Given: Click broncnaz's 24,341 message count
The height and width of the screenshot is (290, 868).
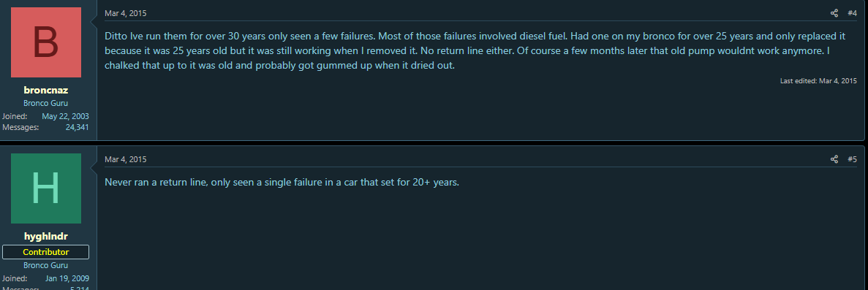Looking at the screenshot, I should pyautogui.click(x=77, y=127).
